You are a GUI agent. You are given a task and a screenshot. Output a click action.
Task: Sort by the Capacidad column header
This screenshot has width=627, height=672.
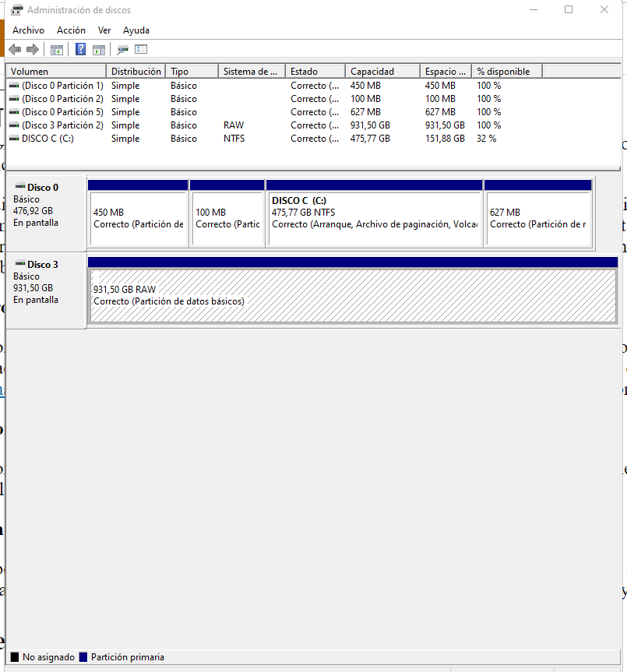point(382,72)
